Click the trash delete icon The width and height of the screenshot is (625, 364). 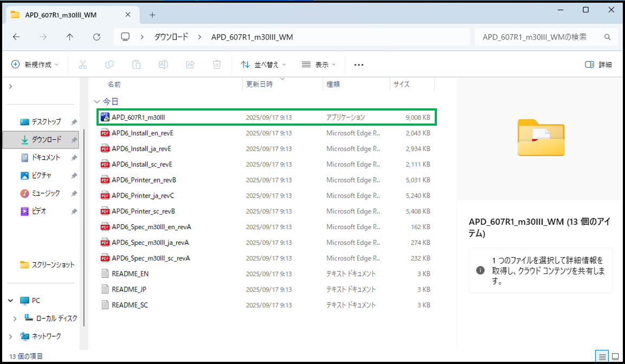click(217, 64)
